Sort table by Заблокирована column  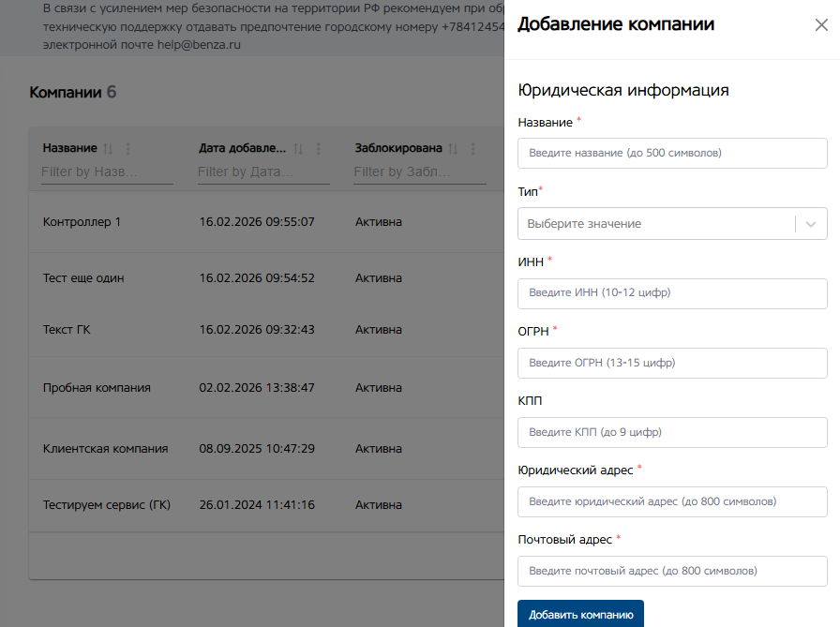(x=453, y=149)
